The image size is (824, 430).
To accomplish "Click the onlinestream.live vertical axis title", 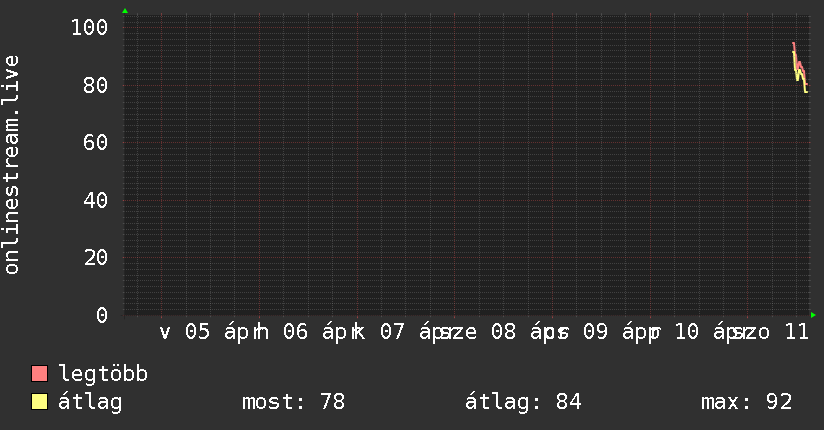I will [x=12, y=165].
